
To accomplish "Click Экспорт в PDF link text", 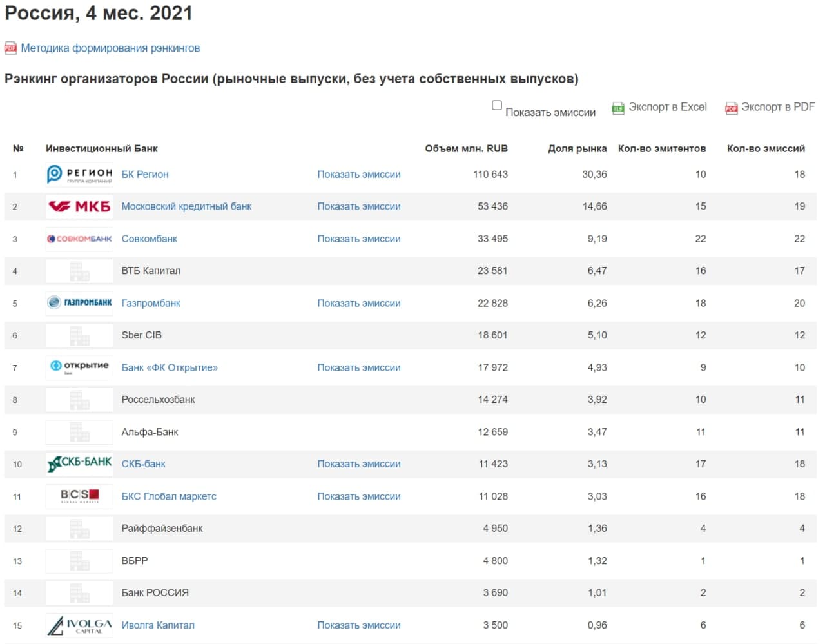I will [x=777, y=107].
